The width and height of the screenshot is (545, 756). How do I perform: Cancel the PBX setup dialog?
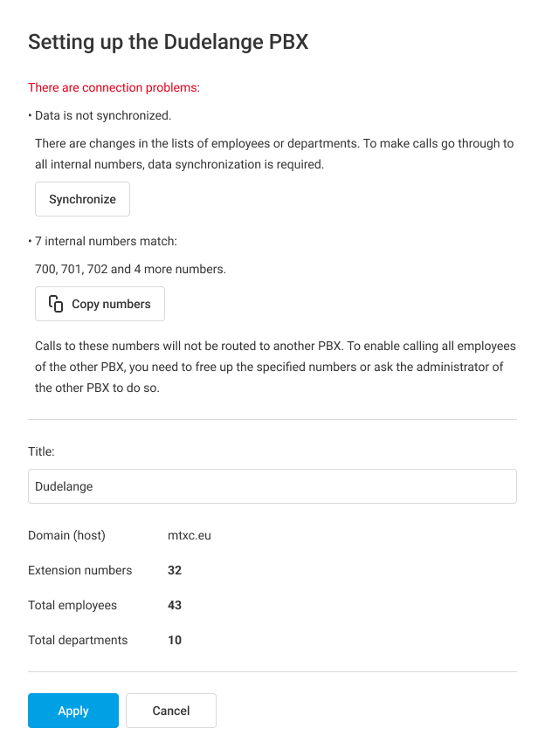(171, 711)
